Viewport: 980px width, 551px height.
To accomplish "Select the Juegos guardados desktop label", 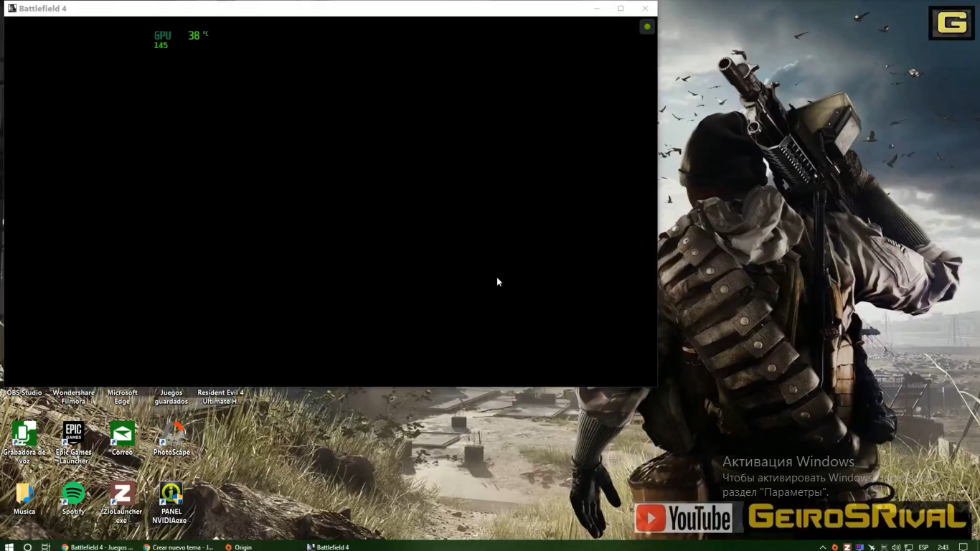I will click(171, 397).
